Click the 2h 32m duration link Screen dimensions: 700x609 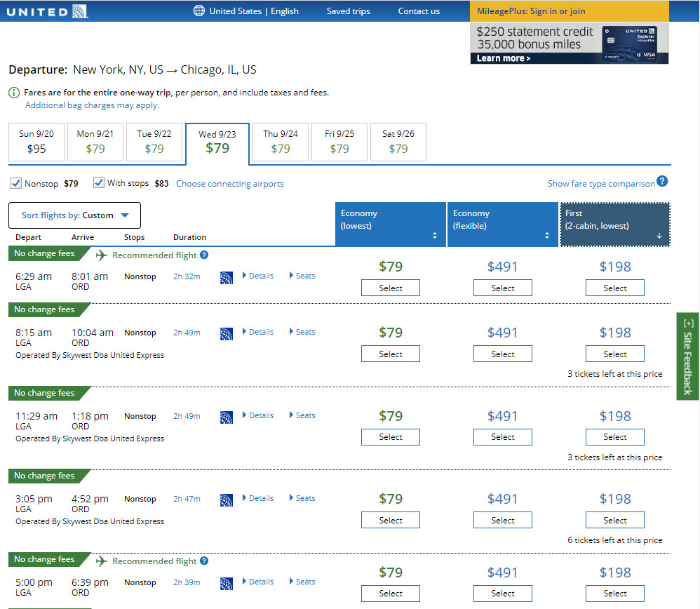click(187, 276)
